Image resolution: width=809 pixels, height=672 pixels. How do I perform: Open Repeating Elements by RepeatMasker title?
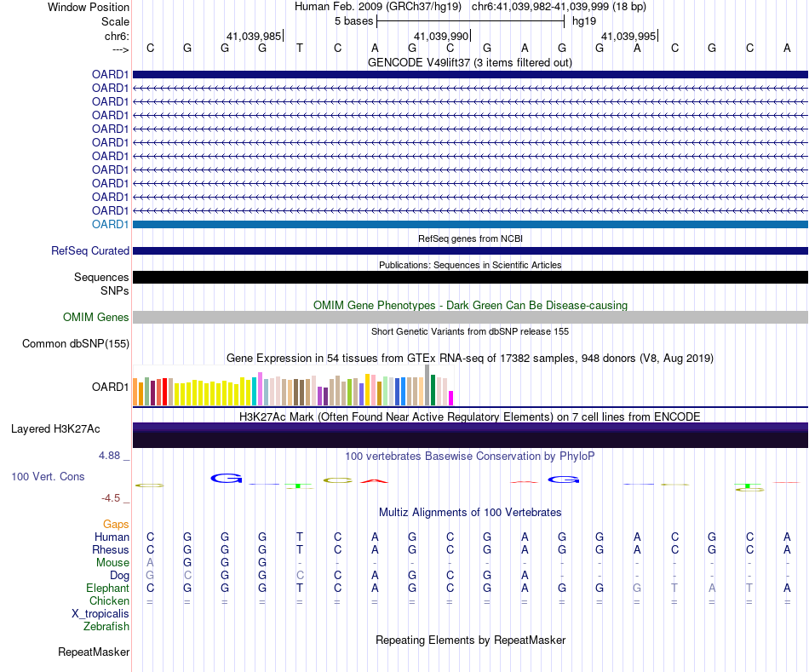(470, 640)
